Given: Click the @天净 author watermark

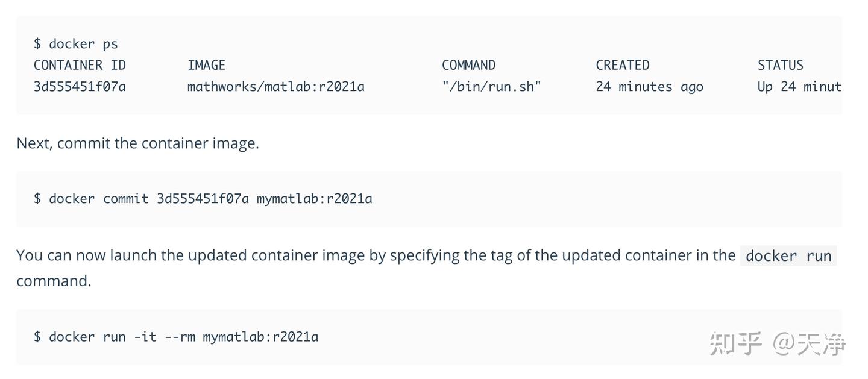Looking at the screenshot, I should pos(810,343).
